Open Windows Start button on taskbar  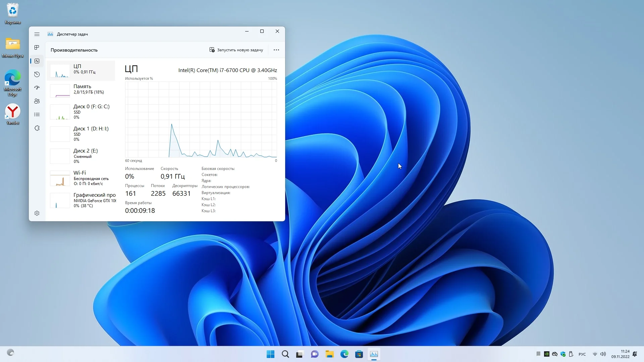[270, 354]
